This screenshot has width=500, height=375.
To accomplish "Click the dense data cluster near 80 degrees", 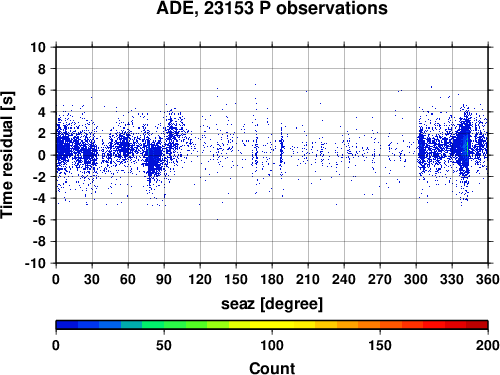I will coord(154,158).
